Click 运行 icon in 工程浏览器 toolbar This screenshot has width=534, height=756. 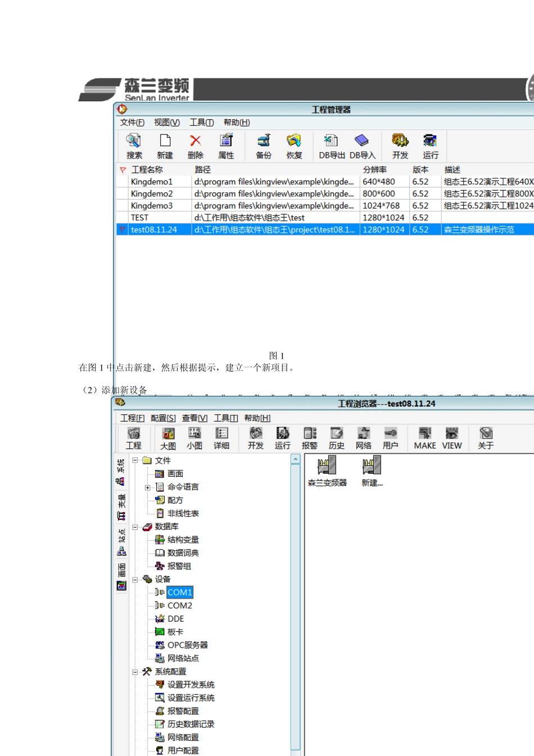pyautogui.click(x=283, y=438)
